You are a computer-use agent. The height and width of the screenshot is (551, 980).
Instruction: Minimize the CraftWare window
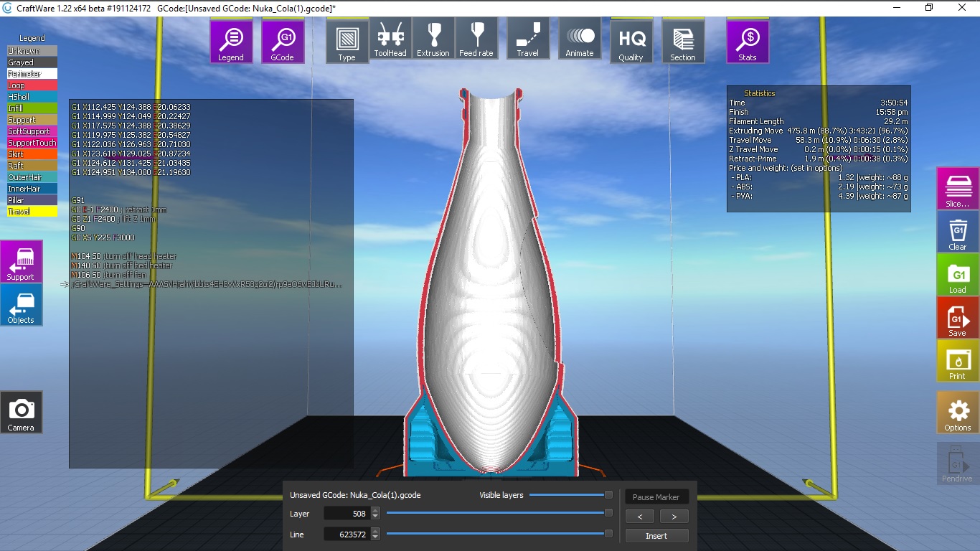(x=897, y=7)
